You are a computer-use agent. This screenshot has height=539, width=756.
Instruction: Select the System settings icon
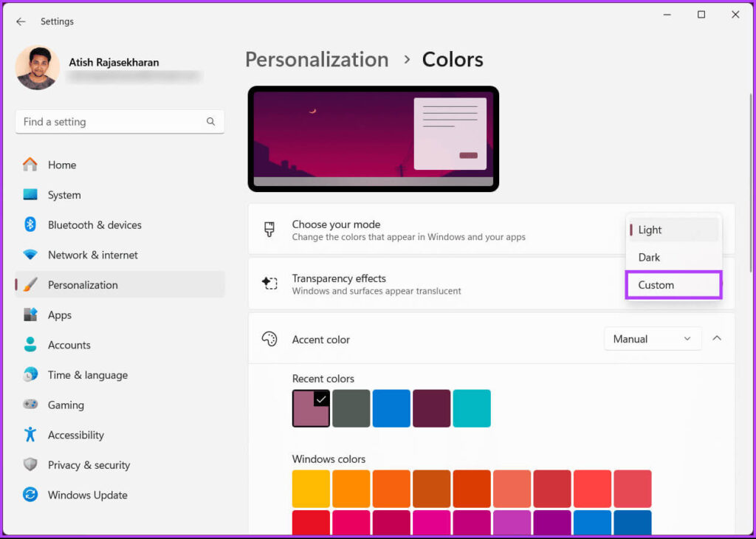30,195
